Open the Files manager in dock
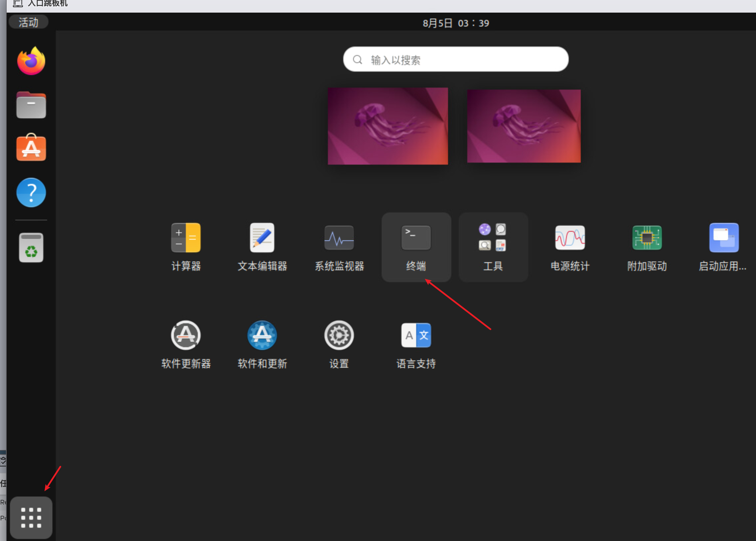Image resolution: width=756 pixels, height=541 pixels. coord(31,105)
